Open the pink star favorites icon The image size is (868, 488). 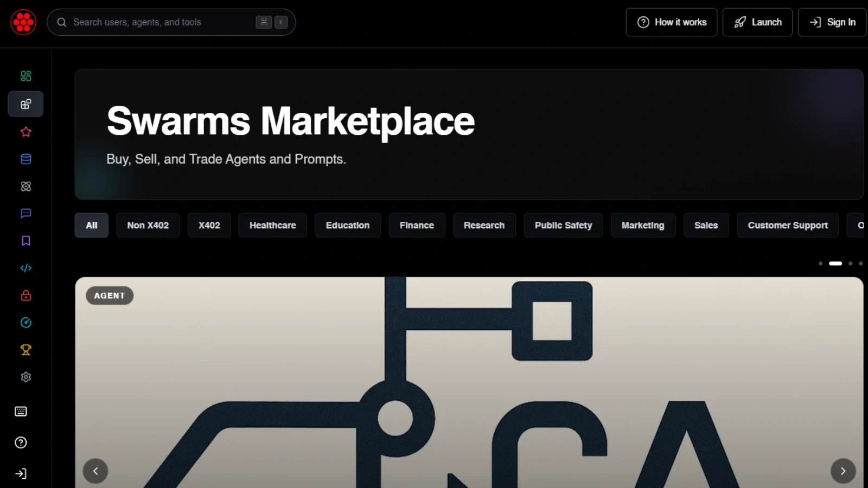[25, 132]
